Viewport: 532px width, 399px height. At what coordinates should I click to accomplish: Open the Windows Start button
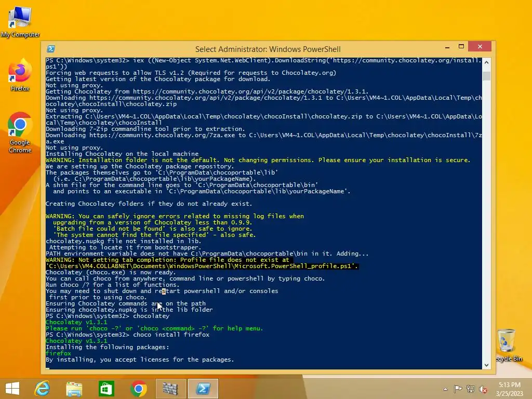click(12, 389)
